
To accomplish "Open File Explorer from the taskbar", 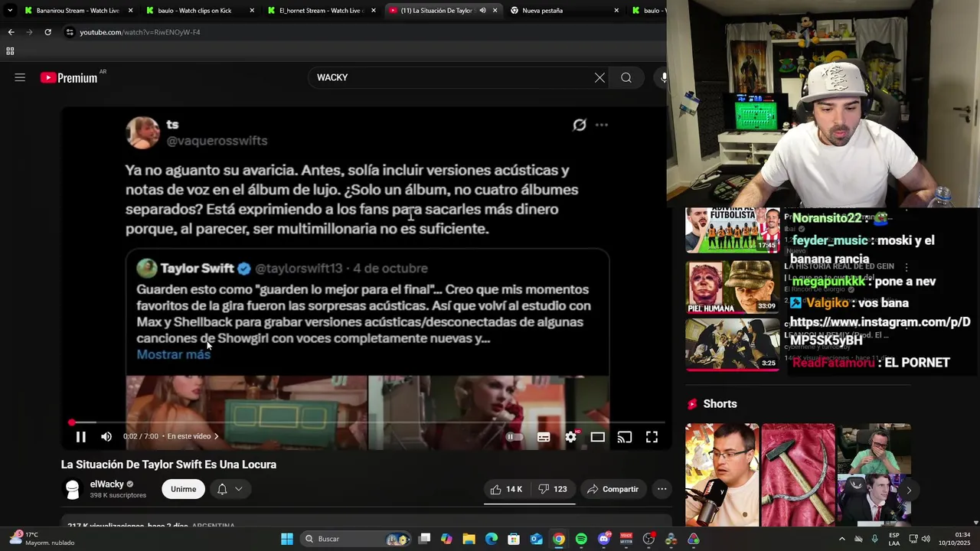I will (469, 539).
